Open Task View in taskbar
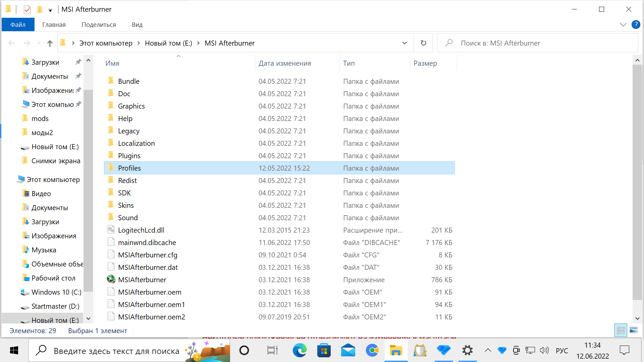Screen dimensions: 644x362 [x=272, y=351]
